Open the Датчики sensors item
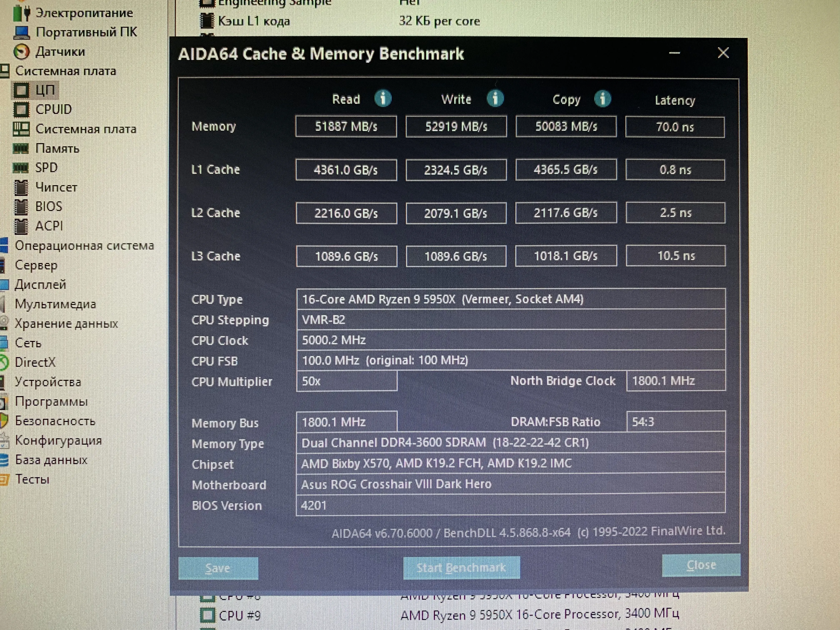 pos(60,52)
